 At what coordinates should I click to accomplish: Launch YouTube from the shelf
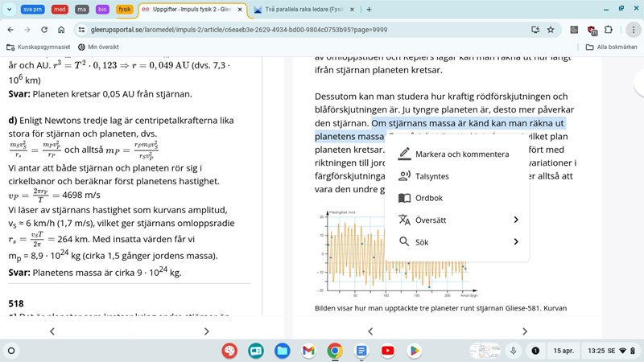(x=388, y=351)
